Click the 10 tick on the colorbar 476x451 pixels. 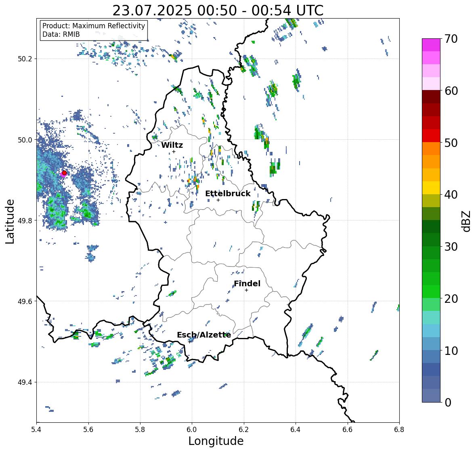tap(451, 350)
